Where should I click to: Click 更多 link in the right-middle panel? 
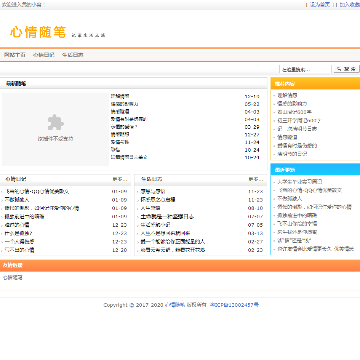[x=256, y=179]
